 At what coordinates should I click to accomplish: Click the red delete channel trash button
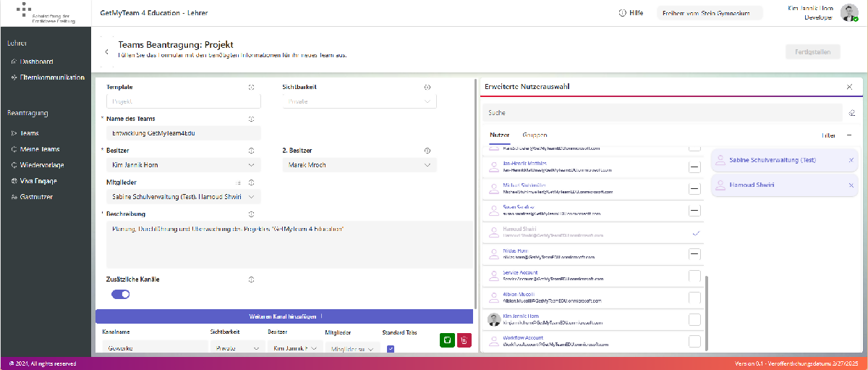click(464, 340)
